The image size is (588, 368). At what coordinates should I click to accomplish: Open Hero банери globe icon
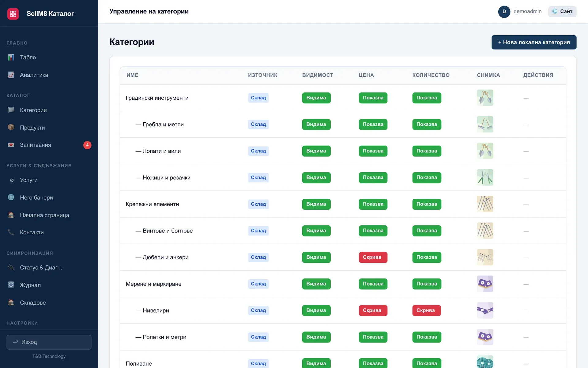click(11, 197)
